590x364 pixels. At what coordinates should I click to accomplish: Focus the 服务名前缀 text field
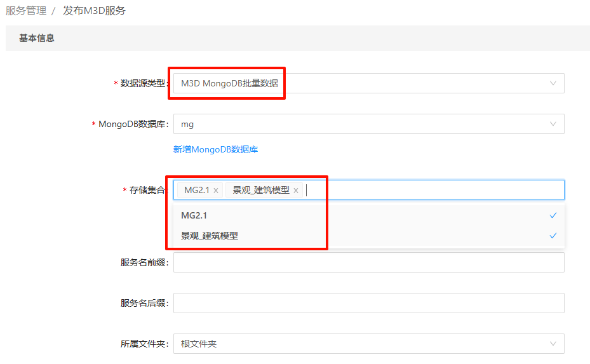coord(368,262)
